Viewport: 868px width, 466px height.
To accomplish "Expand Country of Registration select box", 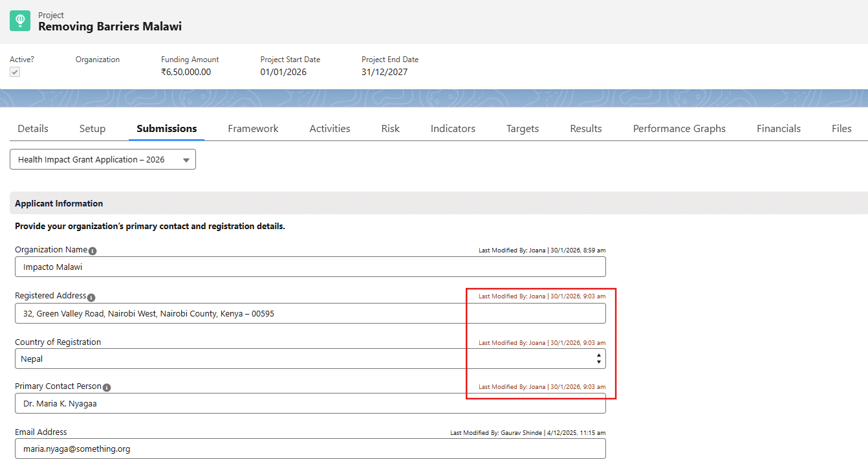I will pyautogui.click(x=304, y=359).
